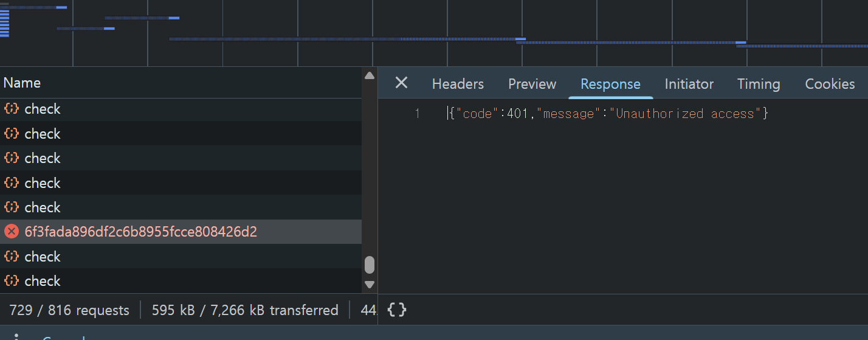Close the request details panel
The height and width of the screenshot is (340, 868).
coord(401,83)
